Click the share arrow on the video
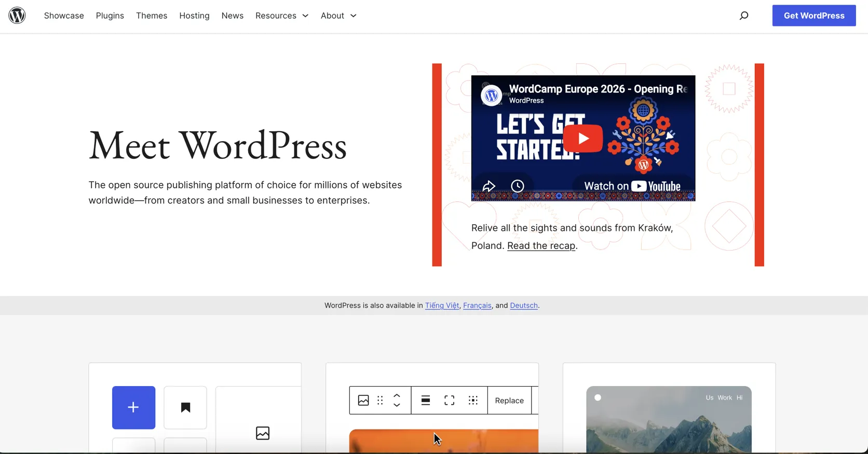 click(489, 186)
